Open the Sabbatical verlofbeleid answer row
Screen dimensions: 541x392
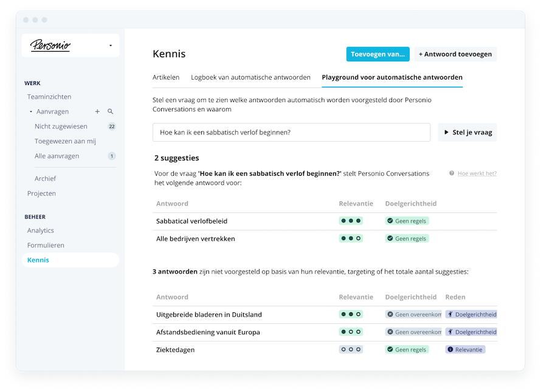pos(191,221)
